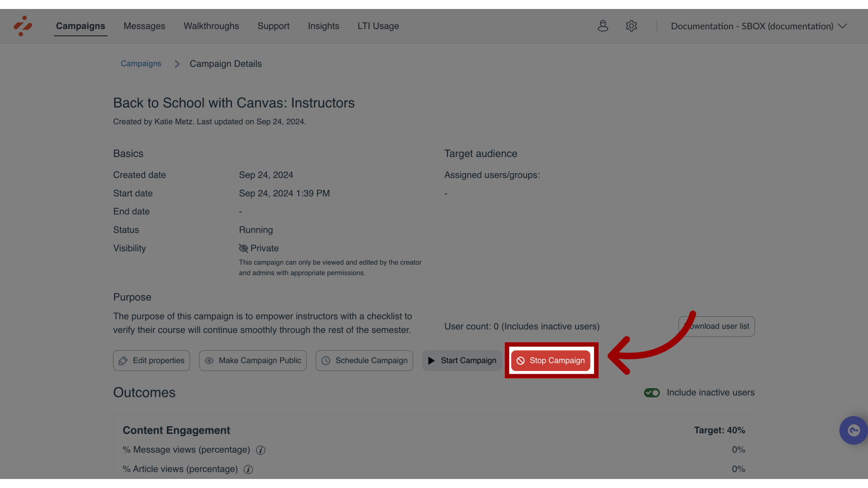This screenshot has height=488, width=868.
Task: Select the Insights menu tab
Action: tap(324, 26)
